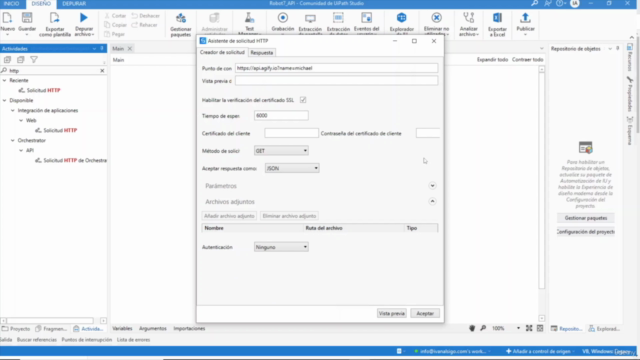This screenshot has height=360, width=640.
Task: Toggle SSL certificate verification checkbox
Action: coord(303,100)
